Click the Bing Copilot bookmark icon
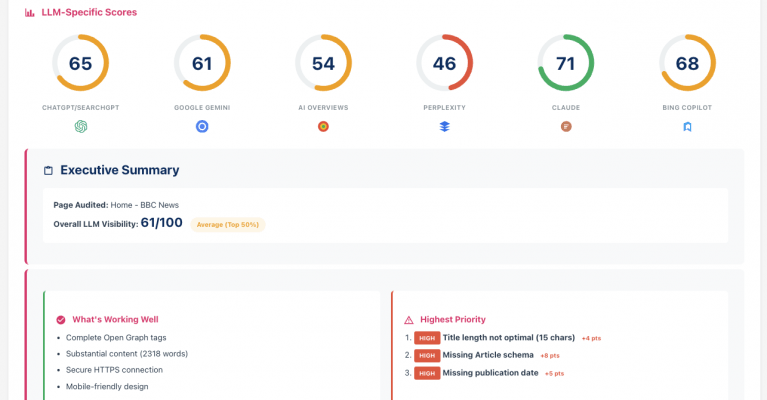767x400 pixels. pos(687,127)
